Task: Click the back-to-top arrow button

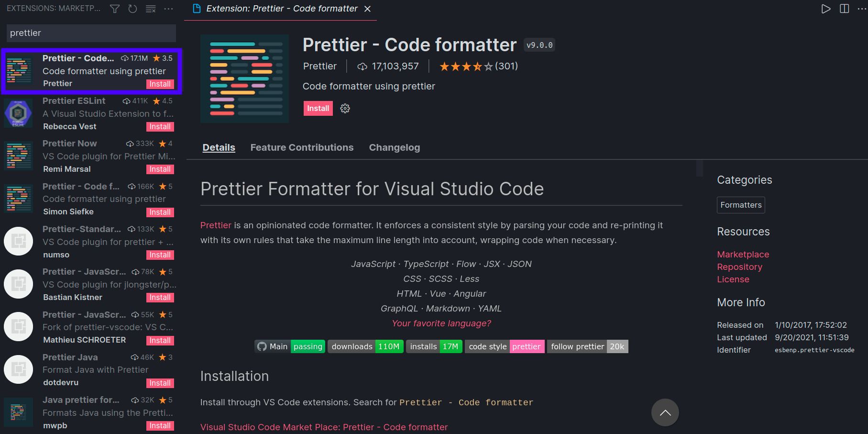Action: coord(665,412)
